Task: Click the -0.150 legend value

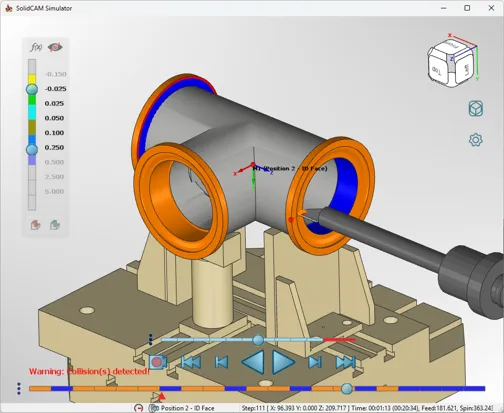Action: coord(55,74)
